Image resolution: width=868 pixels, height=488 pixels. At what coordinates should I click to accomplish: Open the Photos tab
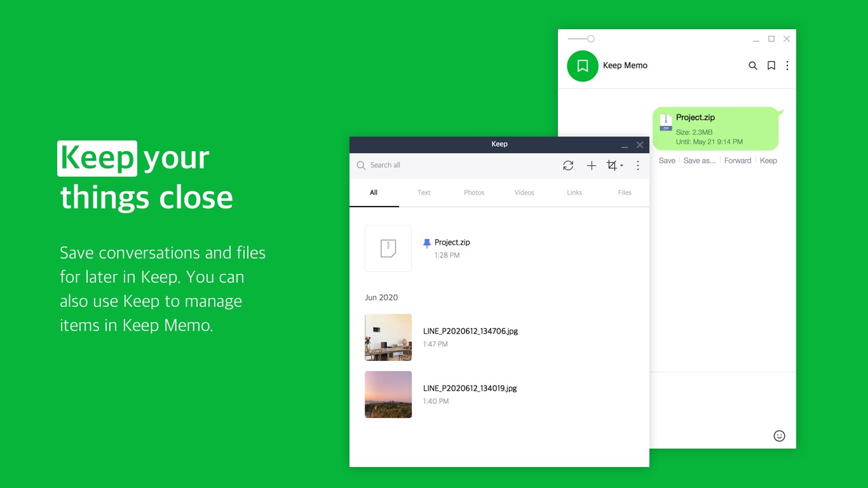pos(474,193)
